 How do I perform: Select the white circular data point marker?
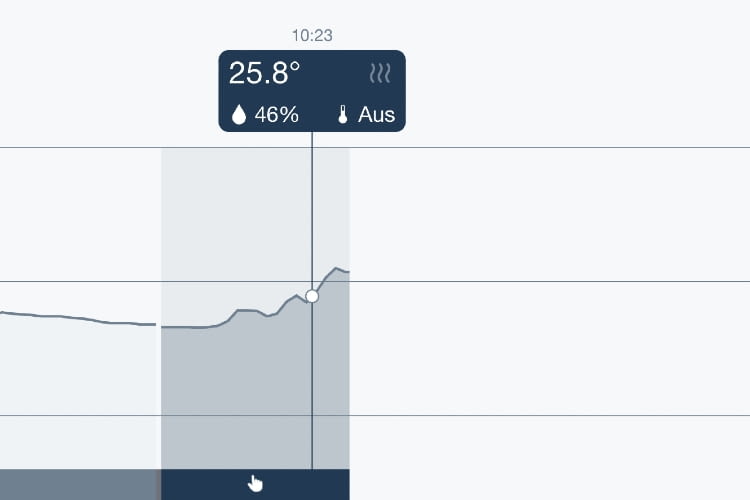pyautogui.click(x=312, y=296)
